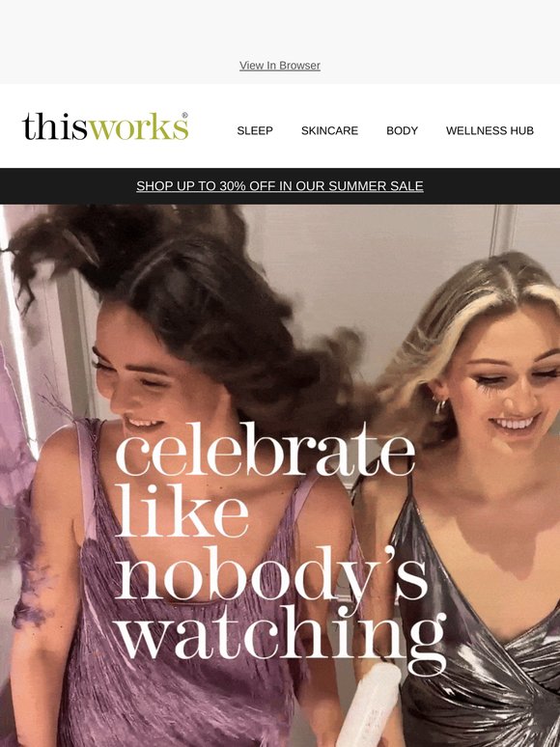
Task: Shop the 30% off summer sale link
Action: tap(280, 186)
